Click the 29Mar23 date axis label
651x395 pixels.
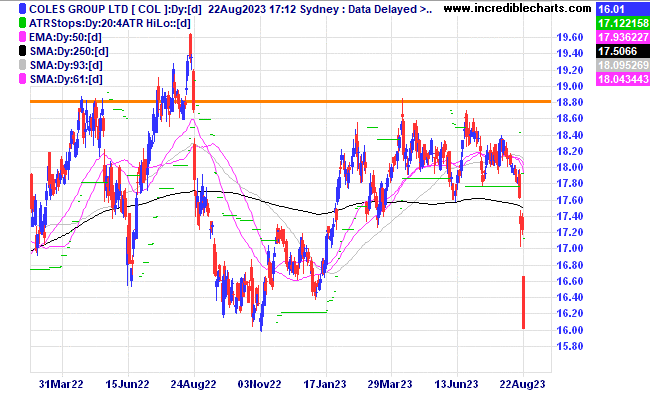tap(390, 384)
